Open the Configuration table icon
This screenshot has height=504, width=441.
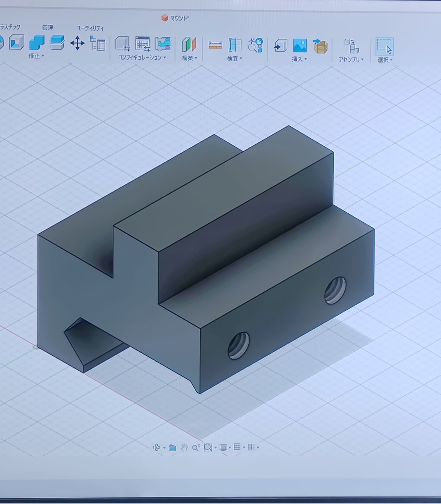pyautogui.click(x=143, y=44)
